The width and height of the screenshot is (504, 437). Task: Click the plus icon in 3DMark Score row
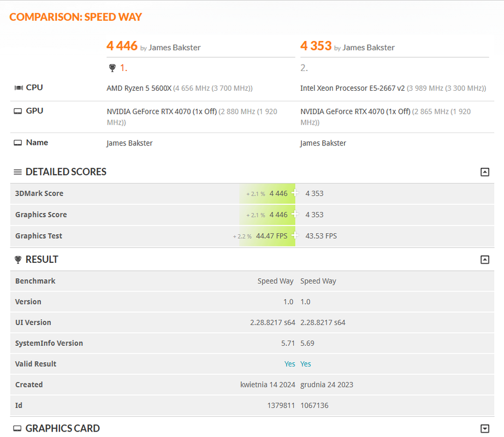tap(295, 193)
